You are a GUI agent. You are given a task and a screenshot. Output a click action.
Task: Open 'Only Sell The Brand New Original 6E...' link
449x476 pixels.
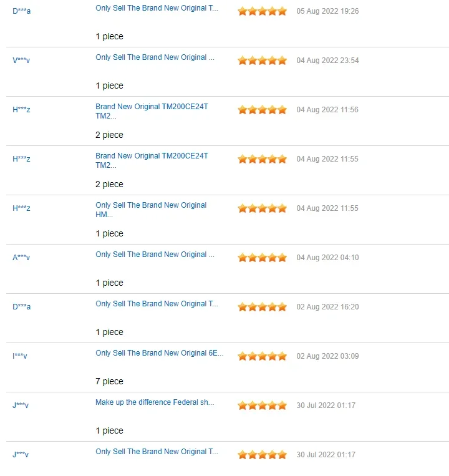click(x=159, y=353)
